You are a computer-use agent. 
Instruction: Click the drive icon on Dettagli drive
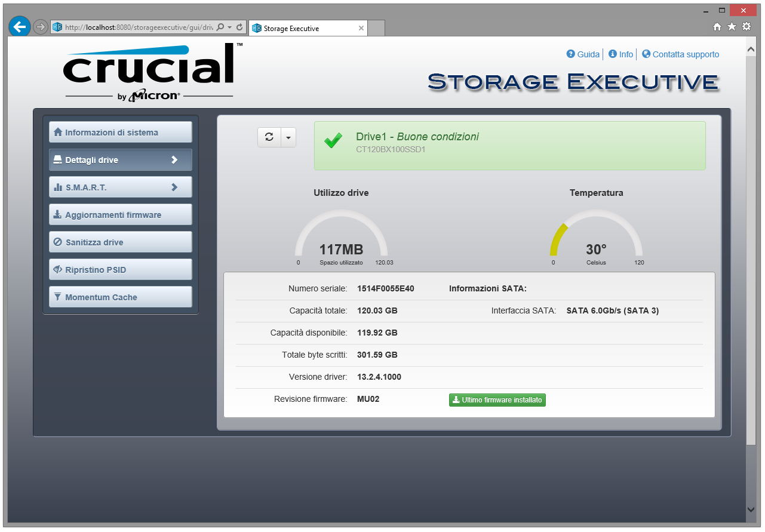58,160
